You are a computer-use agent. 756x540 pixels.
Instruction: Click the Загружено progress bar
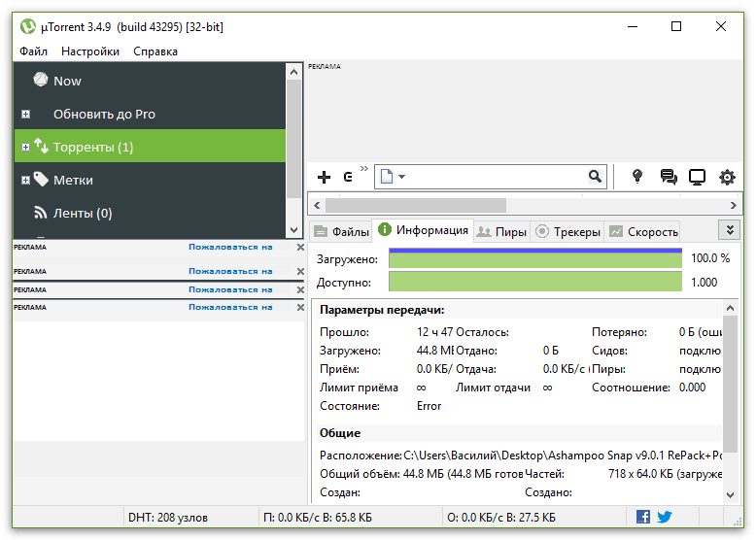click(535, 258)
